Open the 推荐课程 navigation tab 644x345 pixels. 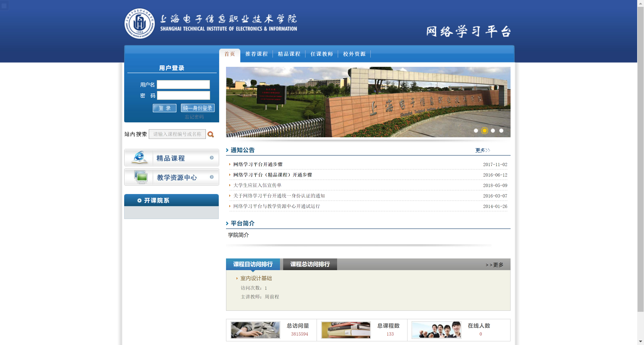pos(256,54)
